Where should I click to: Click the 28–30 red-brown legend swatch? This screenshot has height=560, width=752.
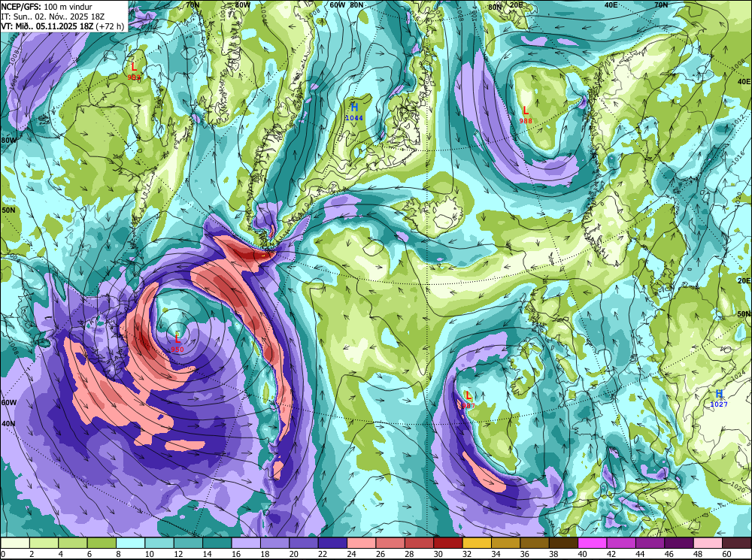419,543
